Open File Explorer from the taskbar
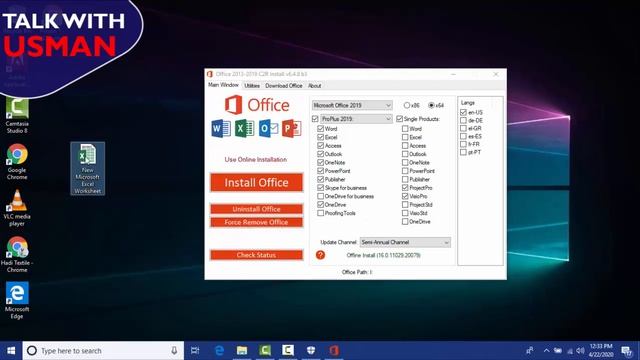This screenshot has height=360, width=640. pos(242,351)
